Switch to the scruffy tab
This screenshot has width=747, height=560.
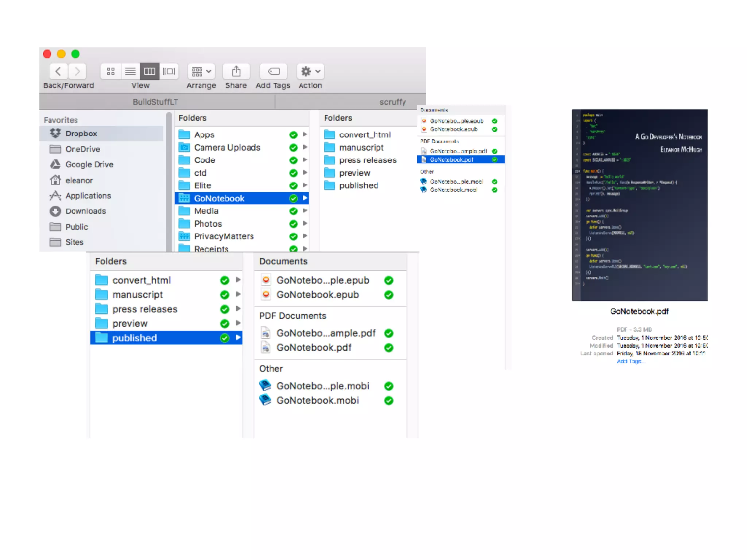[392, 102]
